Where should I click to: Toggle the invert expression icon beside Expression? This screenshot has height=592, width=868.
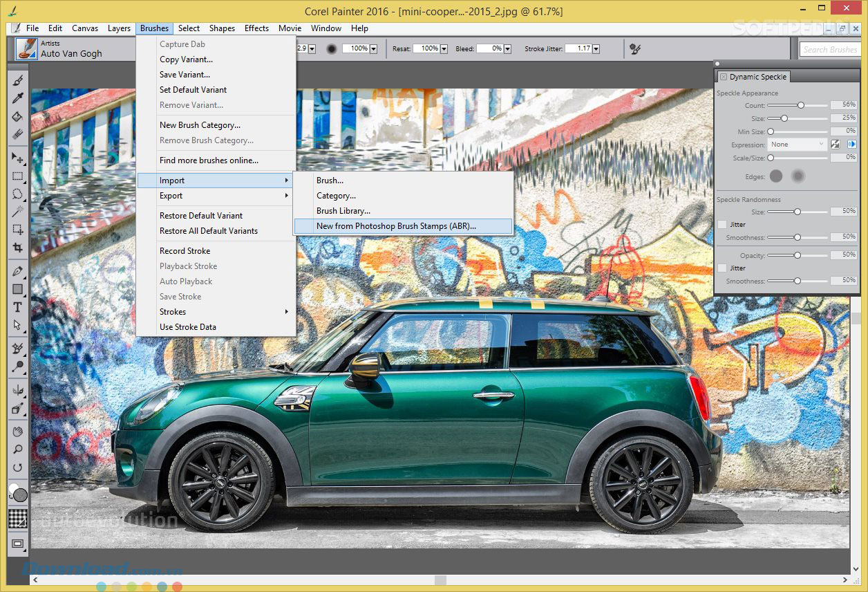tap(836, 145)
